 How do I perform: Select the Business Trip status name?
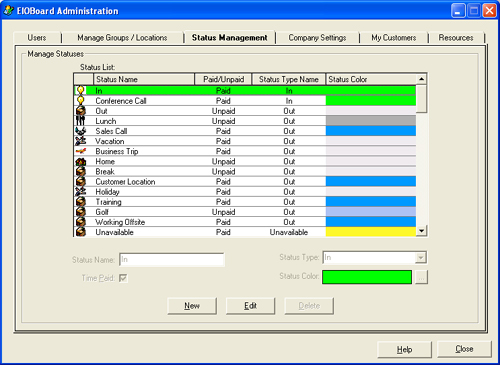click(117, 151)
